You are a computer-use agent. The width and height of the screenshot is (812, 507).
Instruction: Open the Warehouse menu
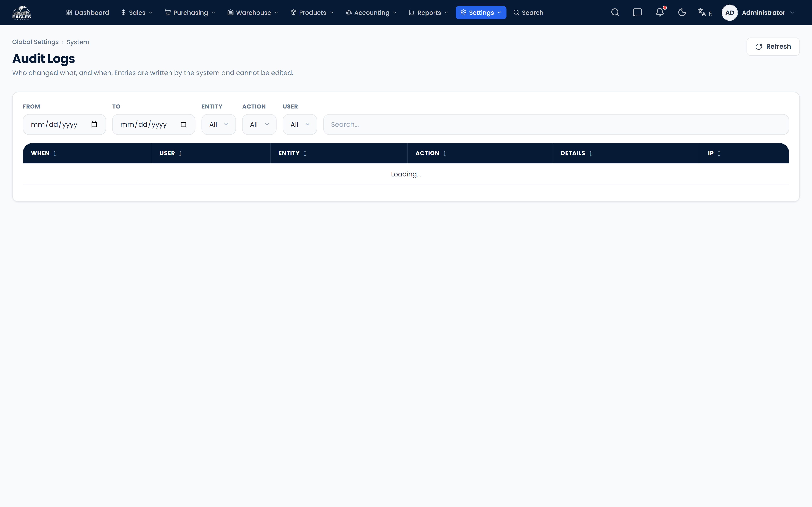253,13
